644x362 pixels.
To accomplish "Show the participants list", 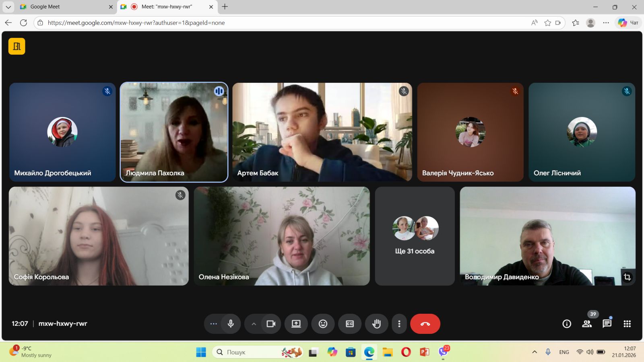I will (x=587, y=324).
